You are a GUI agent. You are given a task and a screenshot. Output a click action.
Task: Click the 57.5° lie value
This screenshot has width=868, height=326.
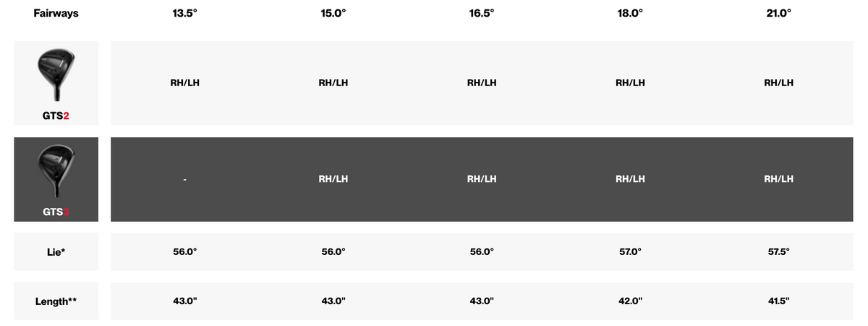coord(778,251)
